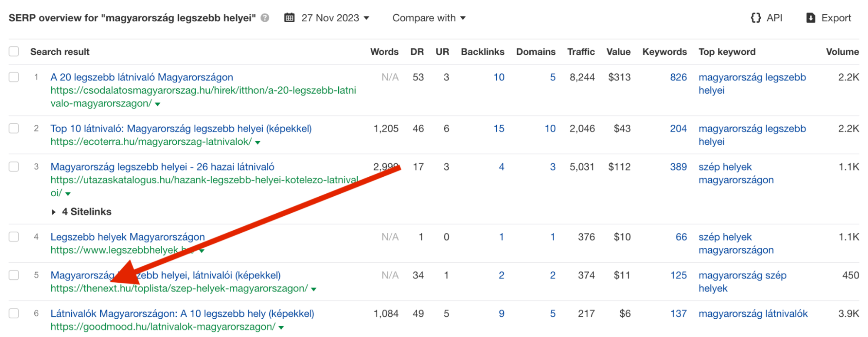This screenshot has width=868, height=337.
Task: Expand the ecoterra.hu URL dropdown arrow
Action: 257,142
